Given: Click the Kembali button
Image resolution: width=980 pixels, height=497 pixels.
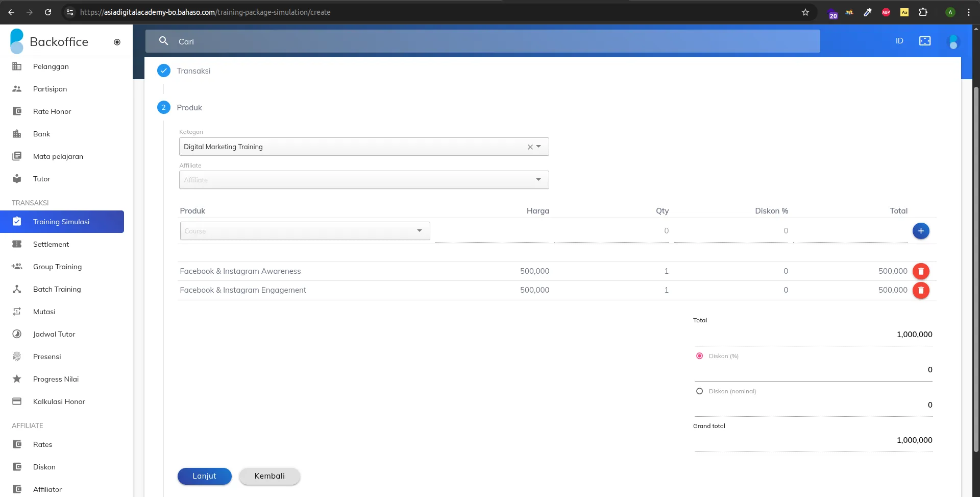Looking at the screenshot, I should (x=269, y=476).
